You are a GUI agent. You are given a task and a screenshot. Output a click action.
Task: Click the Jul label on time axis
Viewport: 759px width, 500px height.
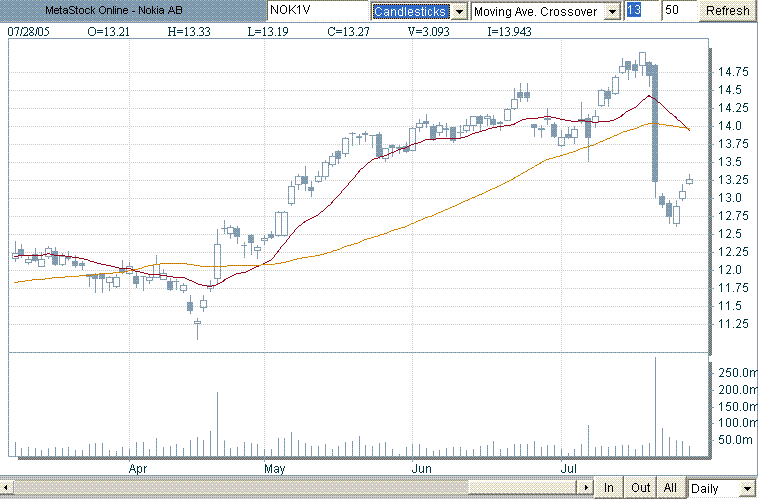(x=569, y=469)
